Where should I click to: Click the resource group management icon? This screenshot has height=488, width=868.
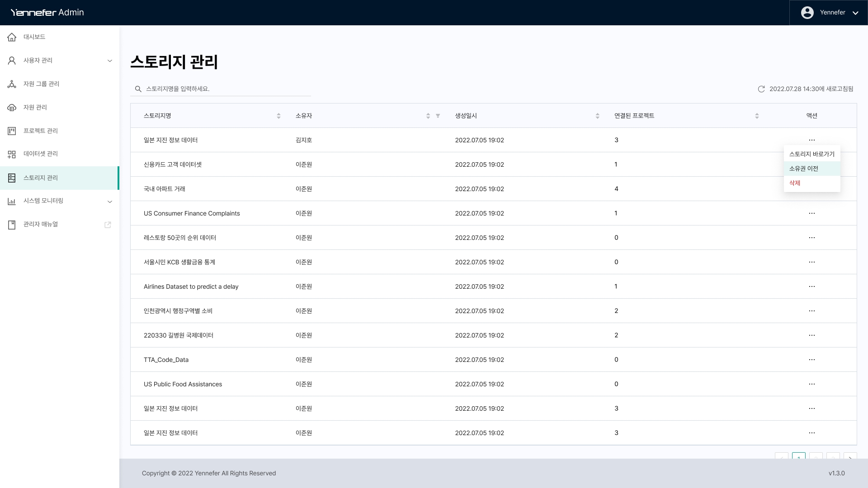click(12, 84)
